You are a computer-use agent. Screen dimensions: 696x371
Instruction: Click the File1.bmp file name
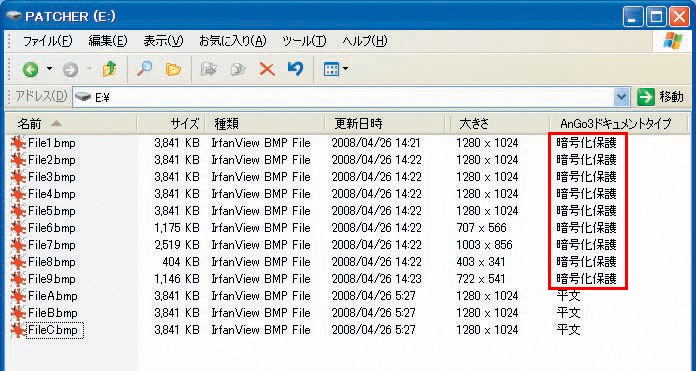click(x=51, y=143)
